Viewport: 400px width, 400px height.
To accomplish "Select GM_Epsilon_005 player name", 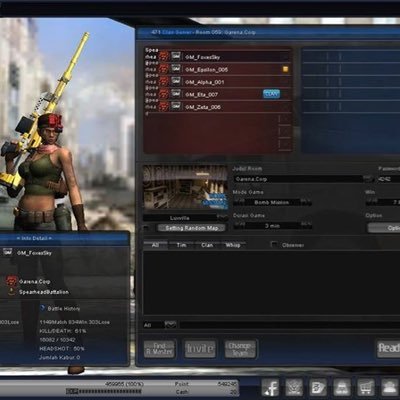I will (x=206, y=69).
